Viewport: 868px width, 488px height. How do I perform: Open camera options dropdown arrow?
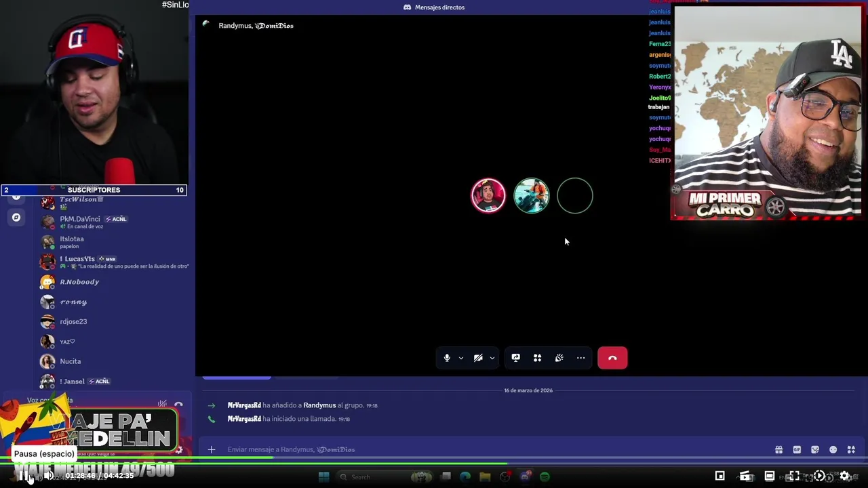coord(492,358)
